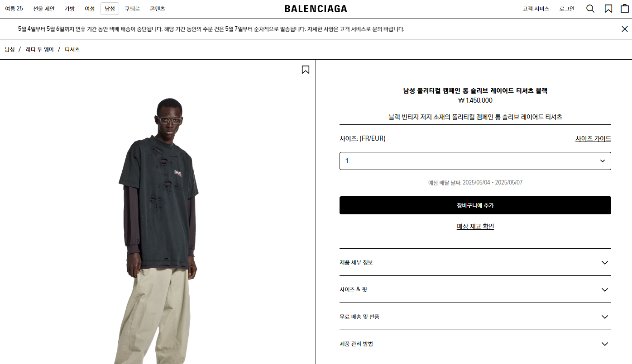Expand the 사이즈 & 핏 section
This screenshot has height=364, width=632.
coord(475,289)
